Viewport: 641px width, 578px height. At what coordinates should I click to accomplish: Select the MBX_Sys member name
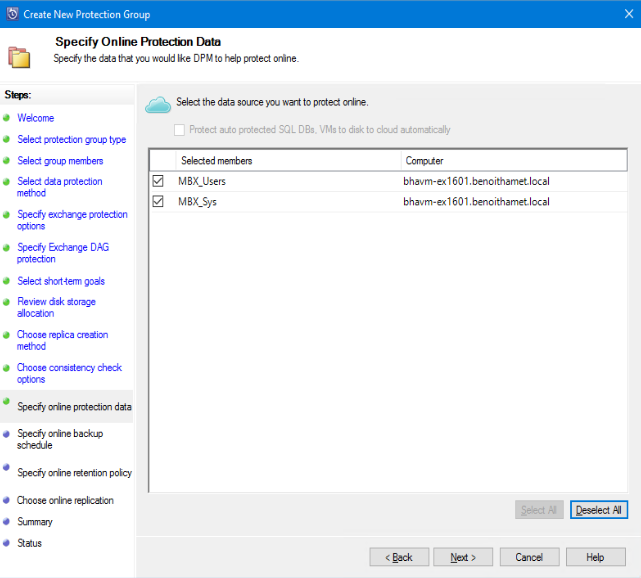pos(197,202)
